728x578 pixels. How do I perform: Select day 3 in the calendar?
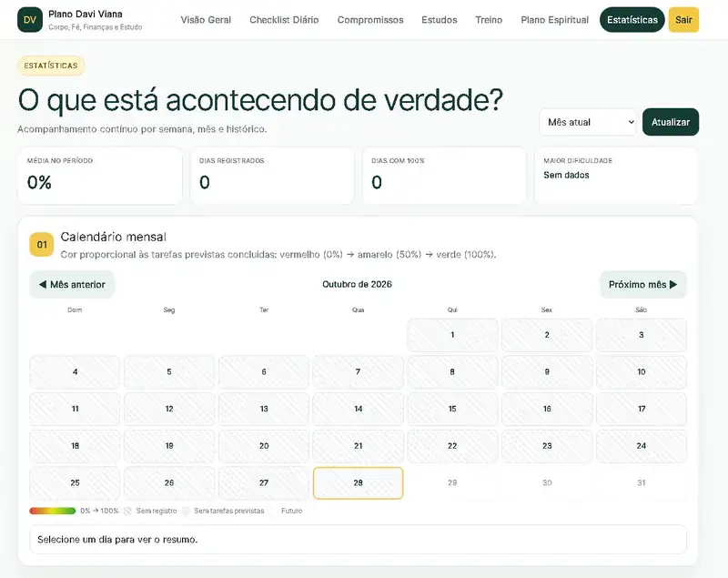(x=642, y=335)
